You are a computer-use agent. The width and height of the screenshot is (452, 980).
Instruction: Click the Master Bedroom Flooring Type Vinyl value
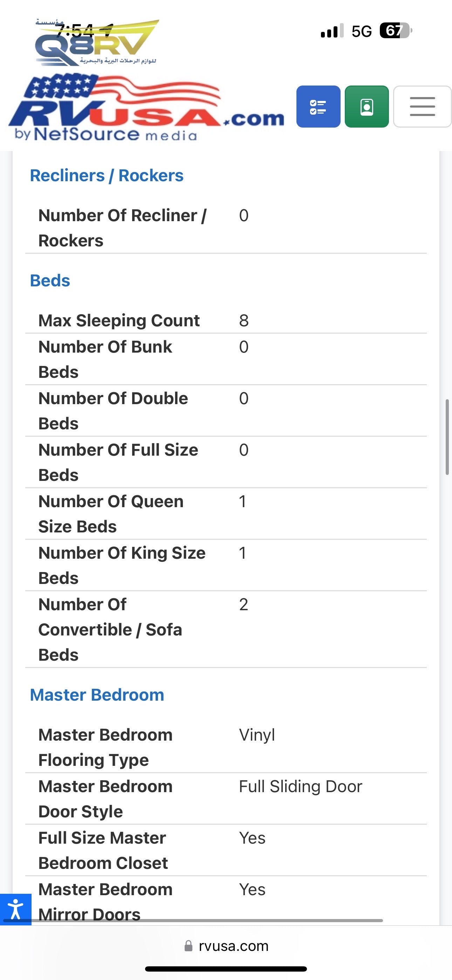pyautogui.click(x=257, y=735)
